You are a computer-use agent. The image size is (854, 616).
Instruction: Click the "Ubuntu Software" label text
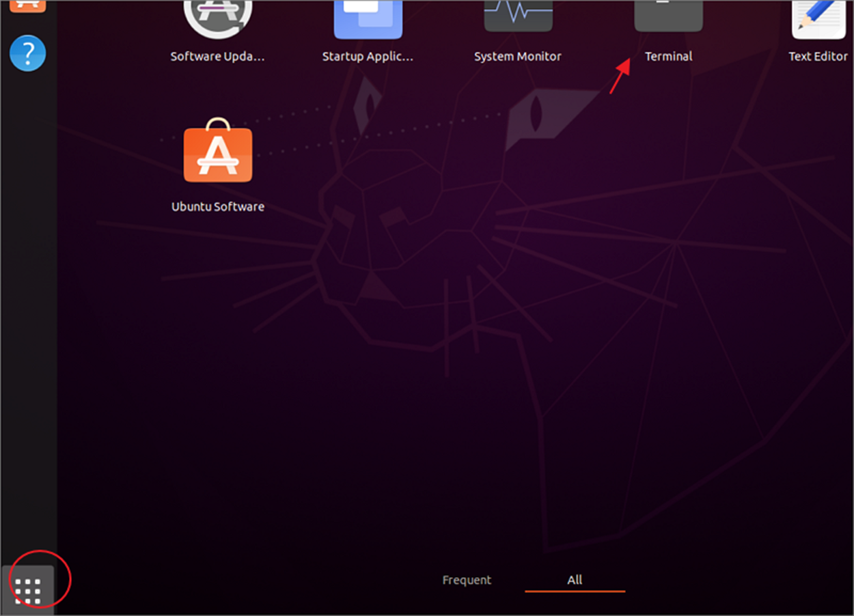tap(218, 206)
